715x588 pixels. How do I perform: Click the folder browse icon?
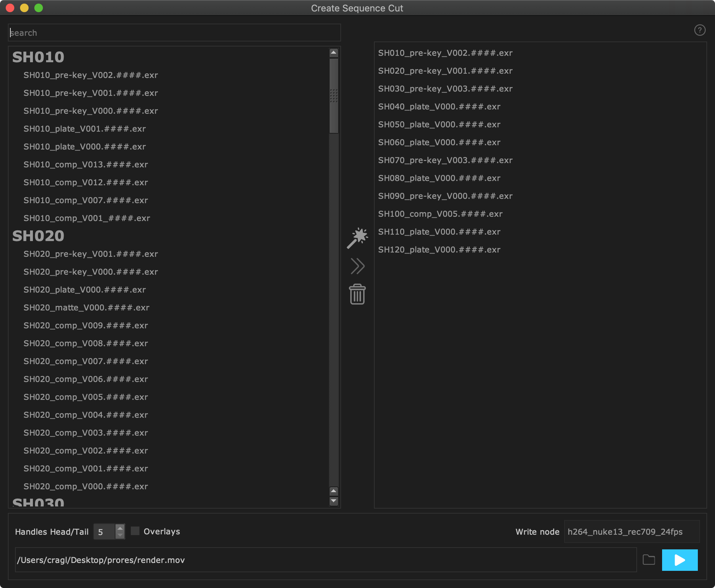pyautogui.click(x=649, y=560)
